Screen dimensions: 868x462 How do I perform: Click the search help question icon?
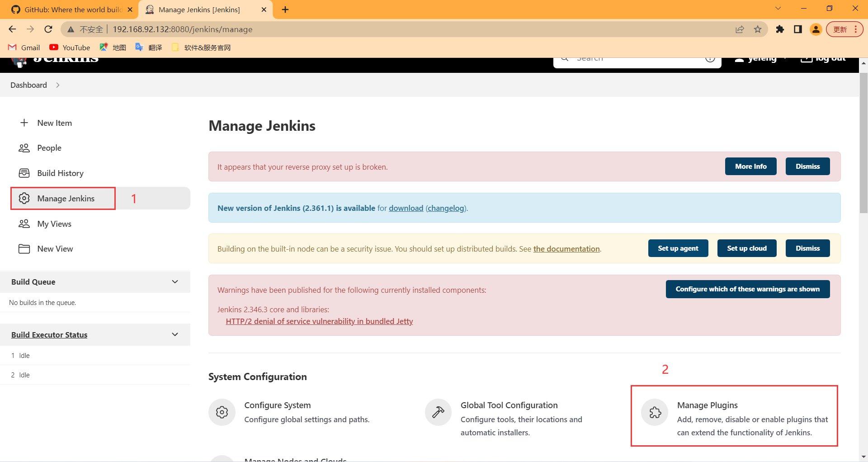click(710, 58)
